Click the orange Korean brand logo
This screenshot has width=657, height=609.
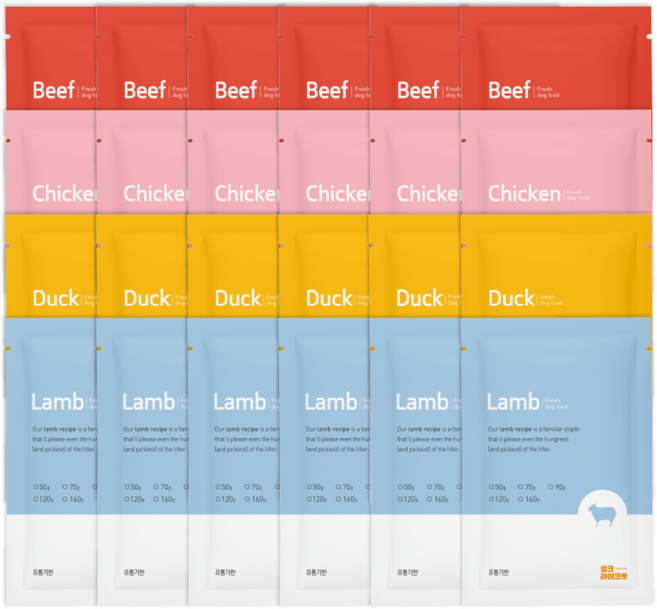pos(613,573)
